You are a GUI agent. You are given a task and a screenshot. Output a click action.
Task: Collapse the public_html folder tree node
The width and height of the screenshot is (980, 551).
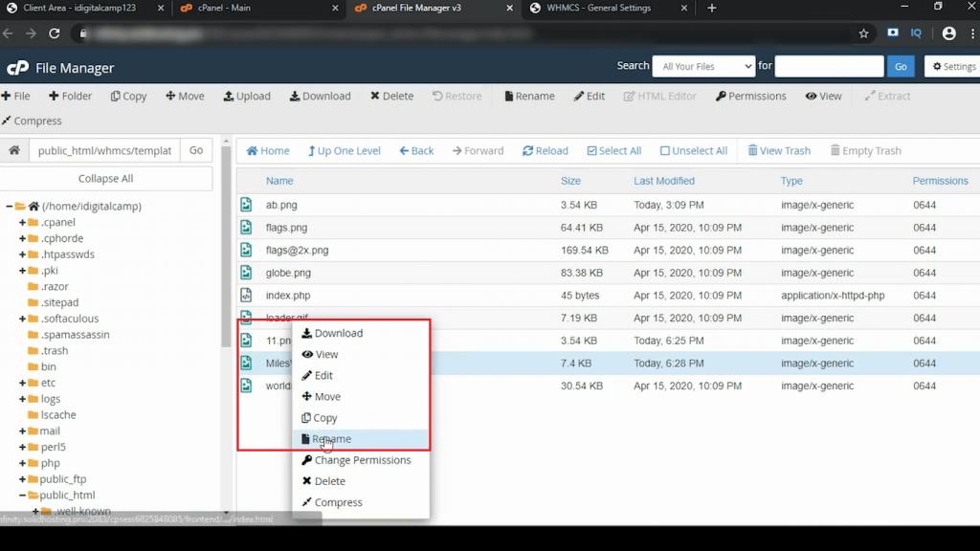pos(22,496)
